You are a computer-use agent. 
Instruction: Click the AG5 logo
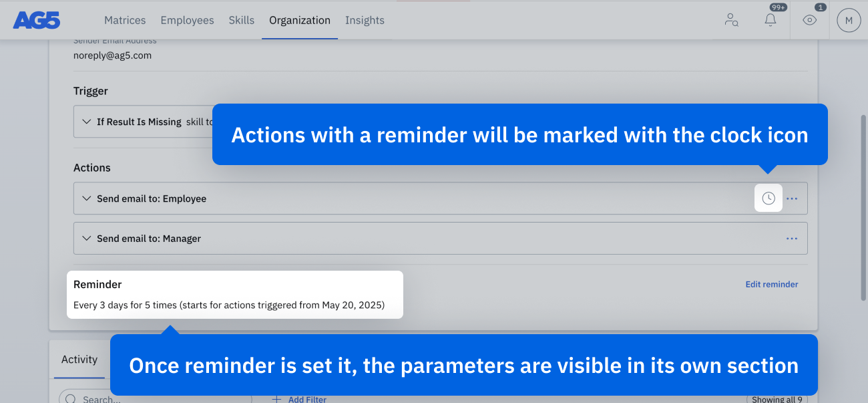(x=37, y=20)
